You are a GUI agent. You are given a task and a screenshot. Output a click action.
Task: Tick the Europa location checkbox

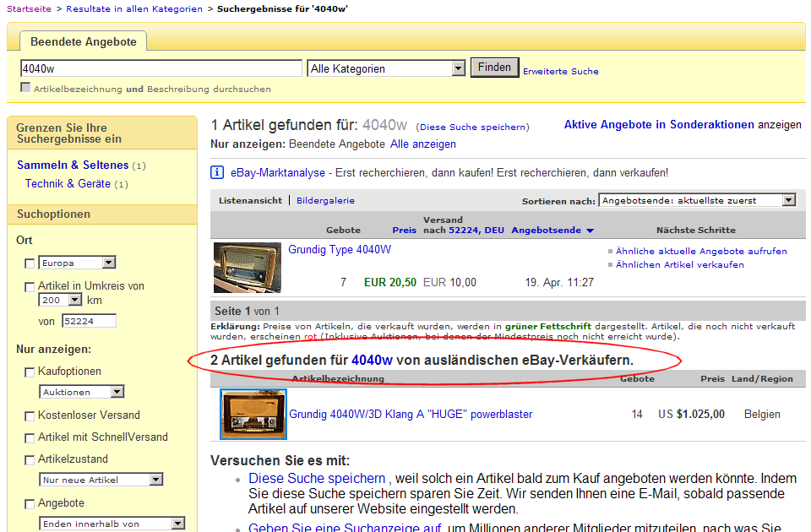click(30, 263)
